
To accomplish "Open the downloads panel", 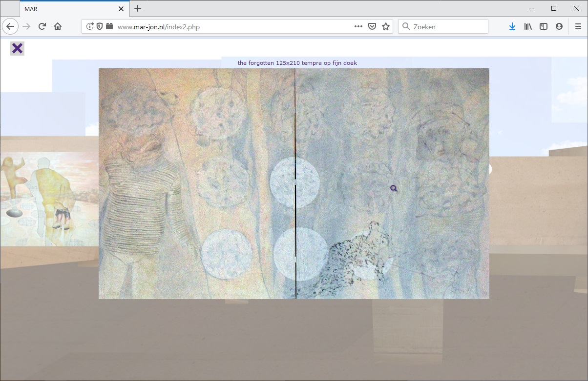I will (512, 27).
